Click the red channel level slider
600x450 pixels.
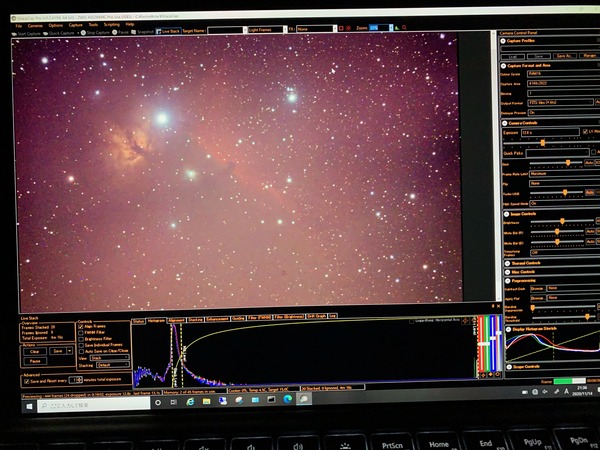pyautogui.click(x=483, y=344)
